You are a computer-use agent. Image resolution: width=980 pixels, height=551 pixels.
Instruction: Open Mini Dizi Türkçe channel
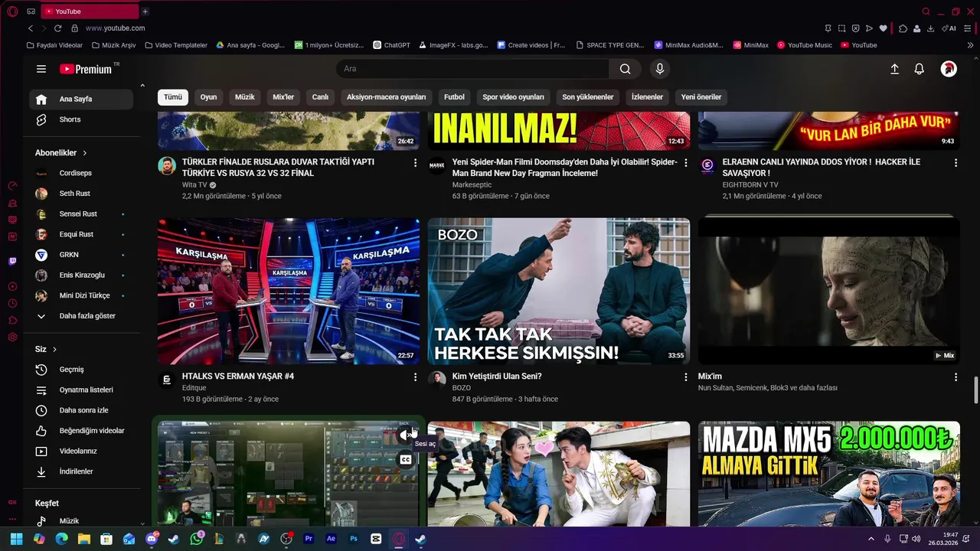(81, 295)
